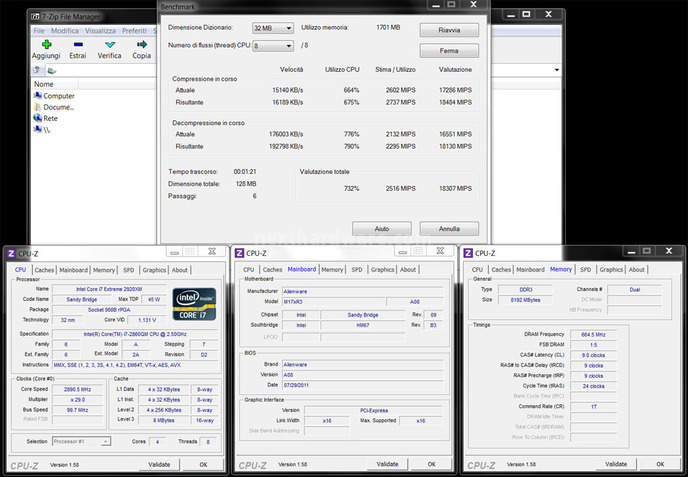688x477 pixels.
Task: Switch to Caches tab in right CPU-Z
Action: pyautogui.click(x=501, y=269)
